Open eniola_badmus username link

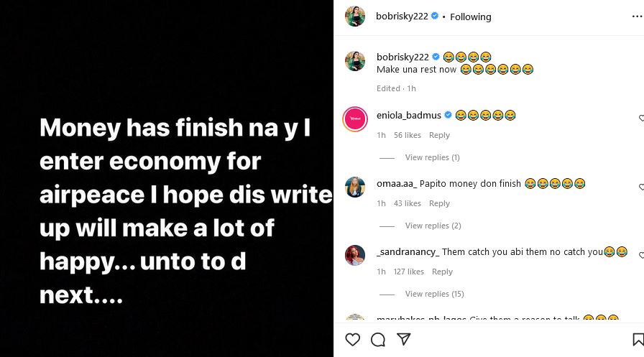point(409,115)
